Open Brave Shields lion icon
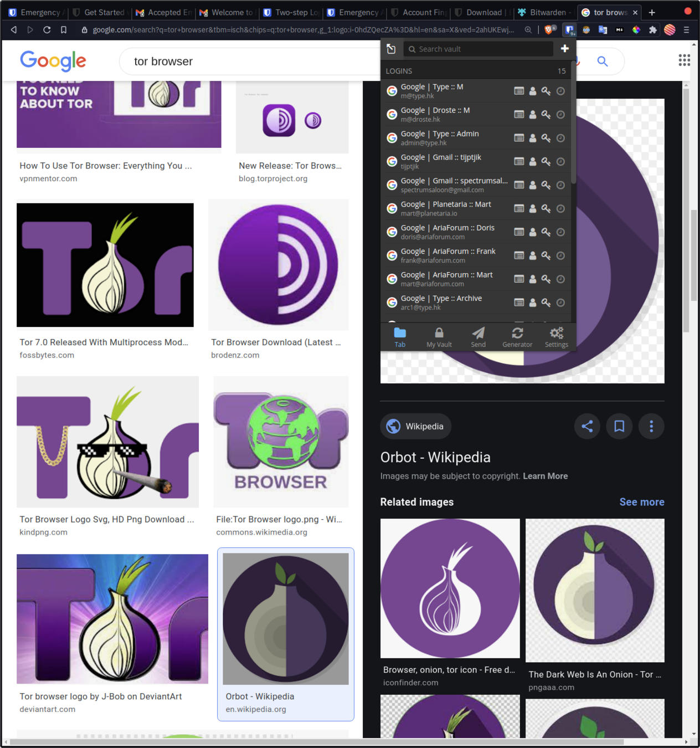This screenshot has width=700, height=748. [549, 30]
